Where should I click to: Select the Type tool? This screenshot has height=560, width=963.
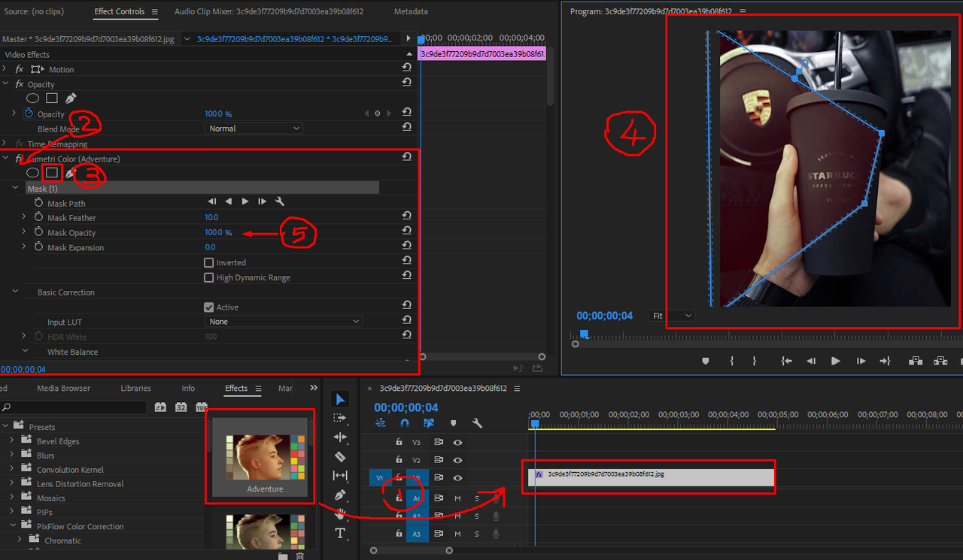pyautogui.click(x=340, y=534)
